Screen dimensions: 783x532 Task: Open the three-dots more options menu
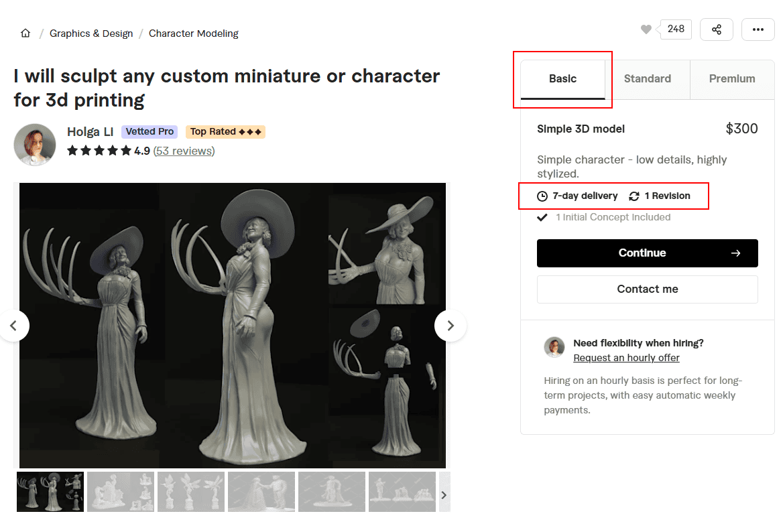tap(758, 29)
